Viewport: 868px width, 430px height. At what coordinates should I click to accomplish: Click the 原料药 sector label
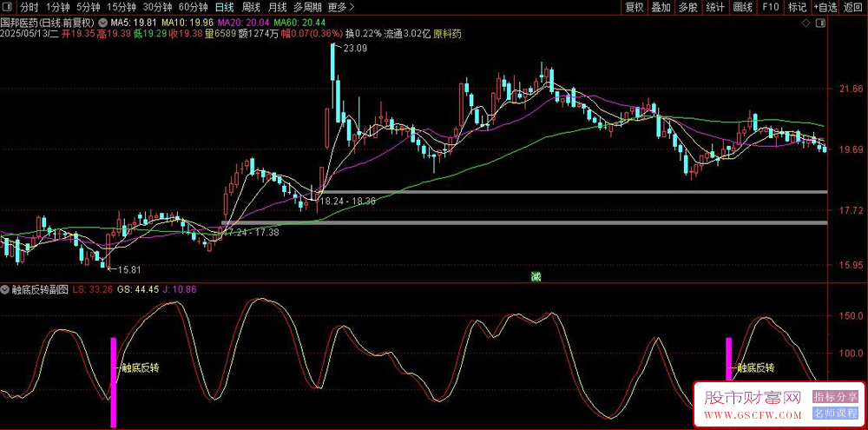[x=448, y=34]
